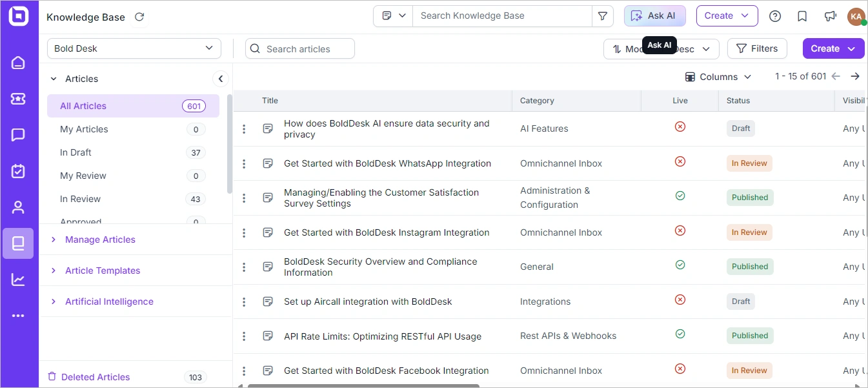This screenshot has width=868, height=388.
Task: Open row menu for API Rate Limits article
Action: click(244, 336)
